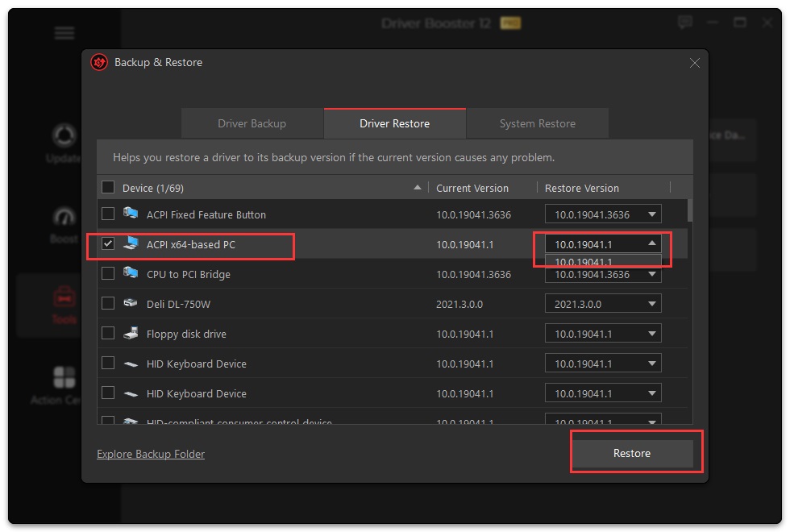Image resolution: width=790 pixels, height=532 pixels.
Task: Open the Tools toolbox in sidebar
Action: [64, 305]
